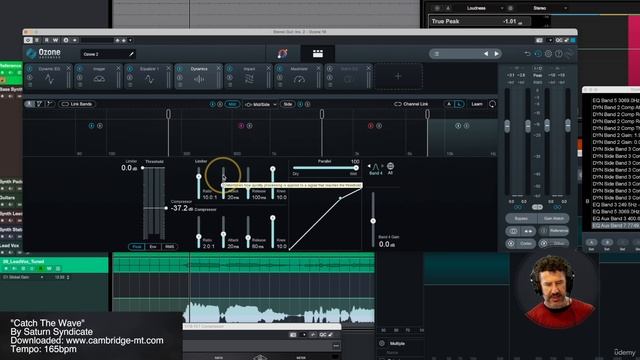This screenshot has width=640, height=360.
Task: Select EQ Aux Band 7 row in list window
Action: (616, 225)
